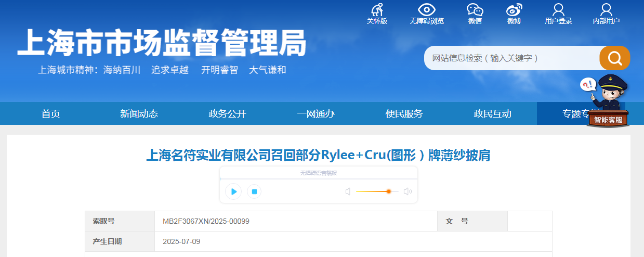Viewport: 644px width, 257px height.
Task: Open the 智能客服 mascot assistant
Action: (608, 101)
